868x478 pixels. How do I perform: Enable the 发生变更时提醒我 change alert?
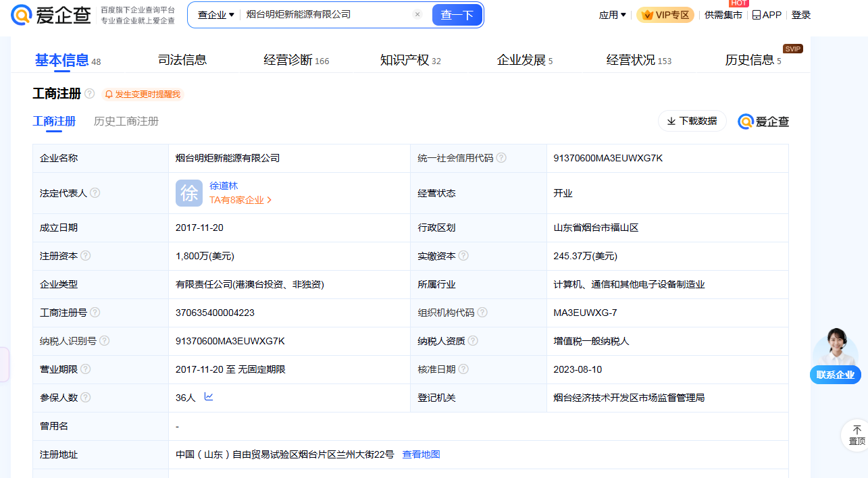143,95
